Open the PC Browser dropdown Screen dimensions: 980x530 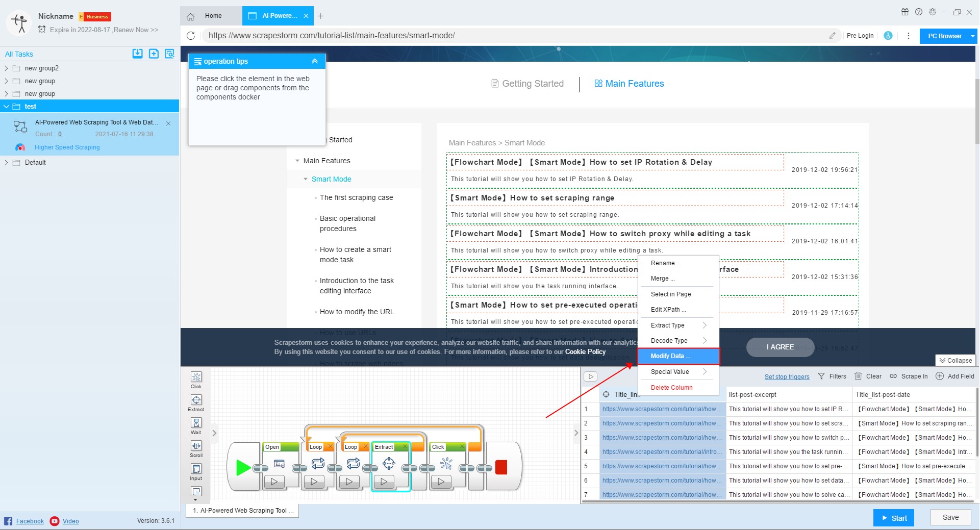972,36
